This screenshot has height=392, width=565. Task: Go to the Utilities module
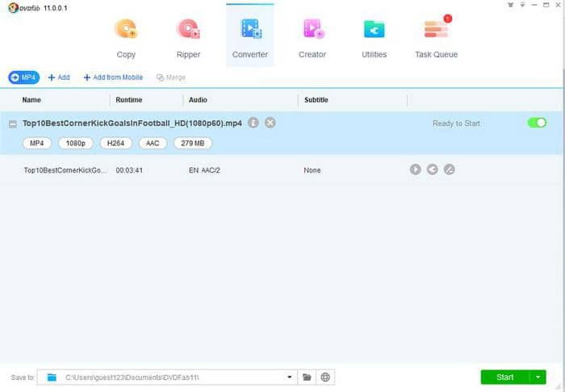coord(374,38)
